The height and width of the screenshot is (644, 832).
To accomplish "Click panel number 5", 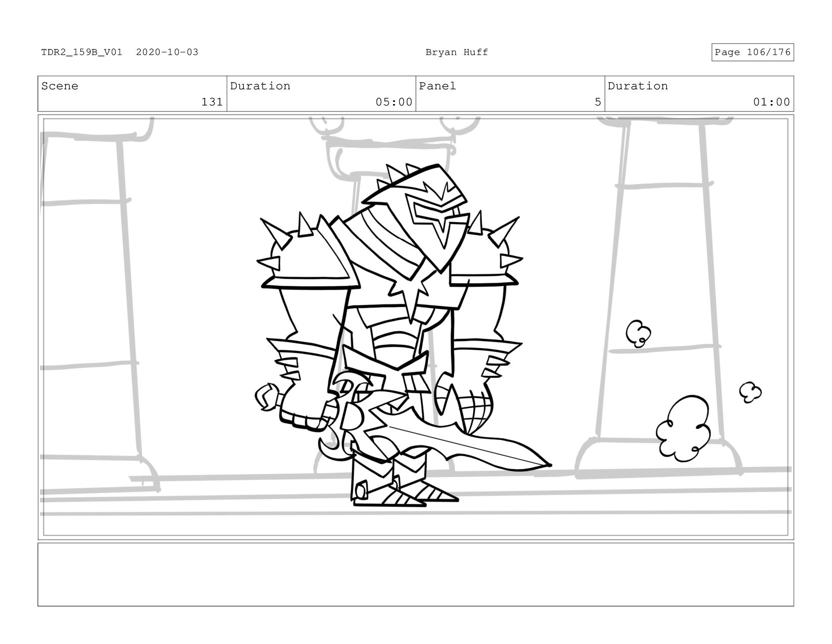I will point(598,102).
